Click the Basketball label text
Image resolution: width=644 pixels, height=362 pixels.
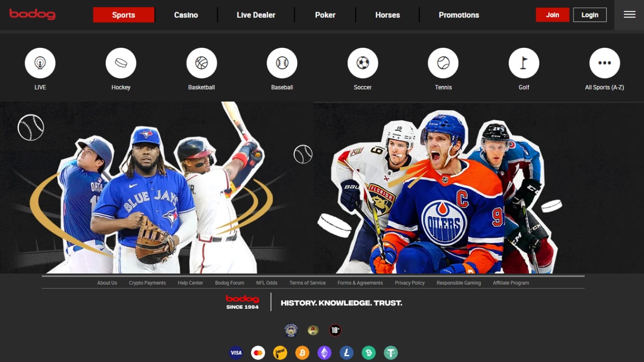[x=201, y=87]
